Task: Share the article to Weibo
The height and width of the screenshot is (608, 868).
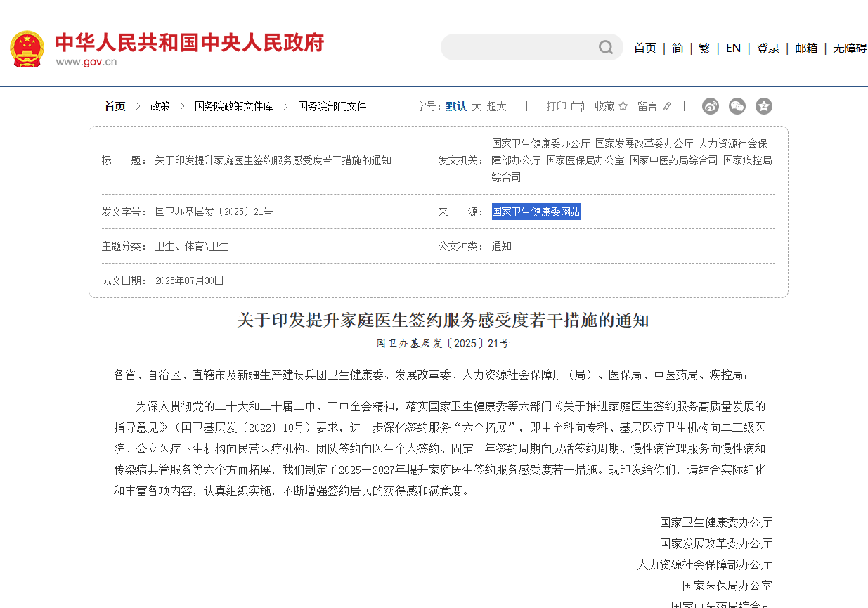Action: 710,106
